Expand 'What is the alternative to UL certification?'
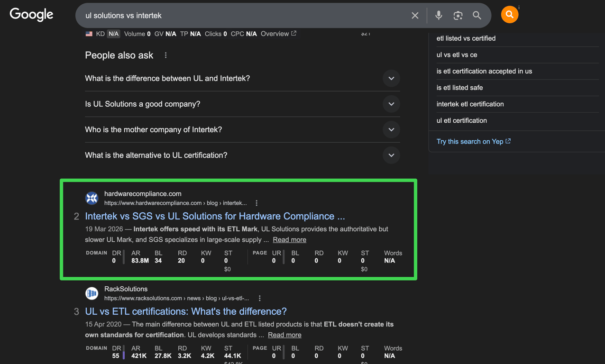 tap(242, 155)
